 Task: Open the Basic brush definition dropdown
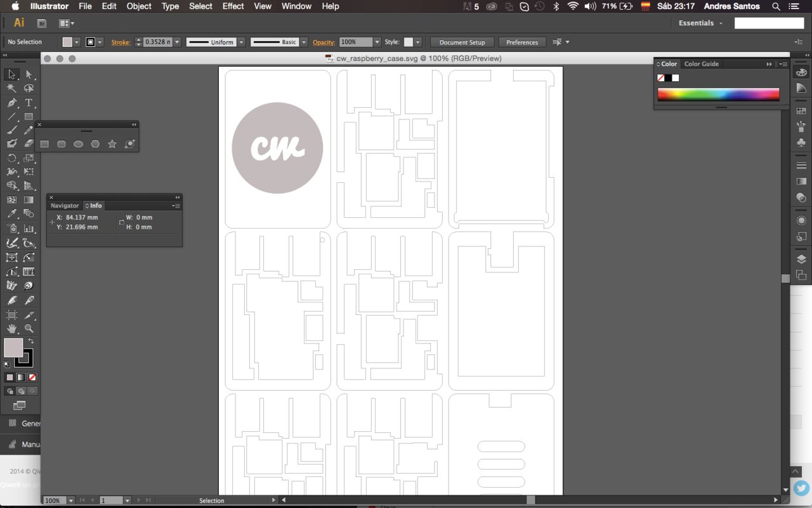click(304, 42)
